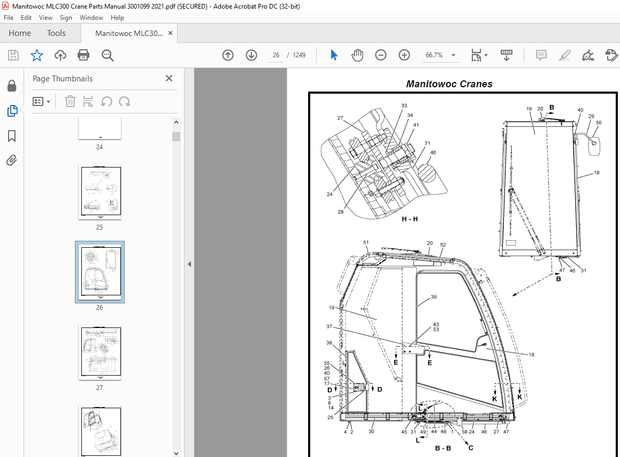Zoom out with minus button
Screen dimensions: 620x457
[x=380, y=55]
